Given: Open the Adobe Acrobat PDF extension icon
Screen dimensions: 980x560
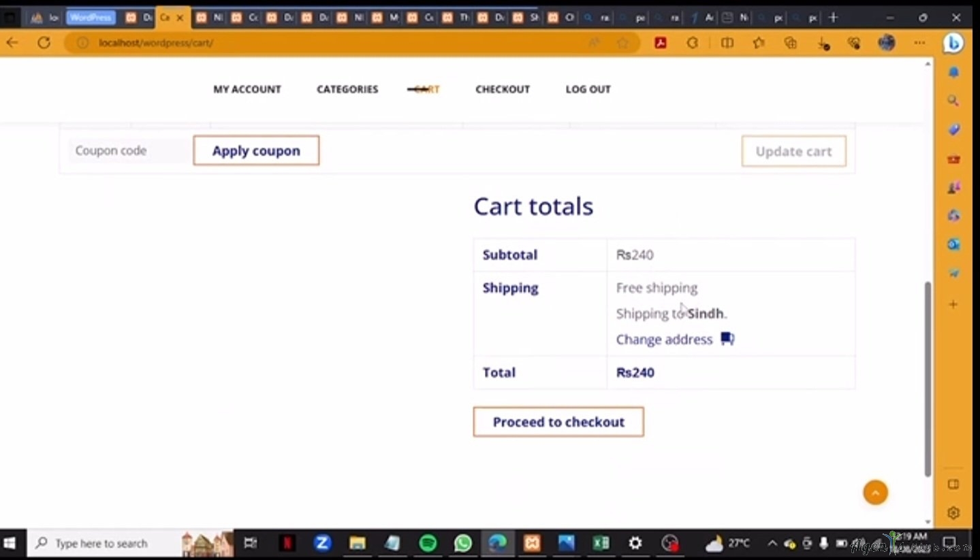Looking at the screenshot, I should pyautogui.click(x=660, y=43).
